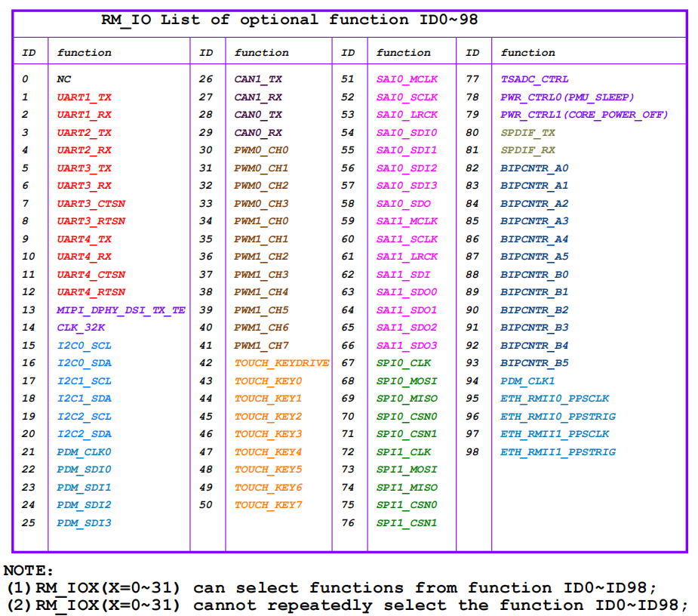Click I2C0_SCL in the list
The width and height of the screenshot is (698, 616).
click(84, 346)
